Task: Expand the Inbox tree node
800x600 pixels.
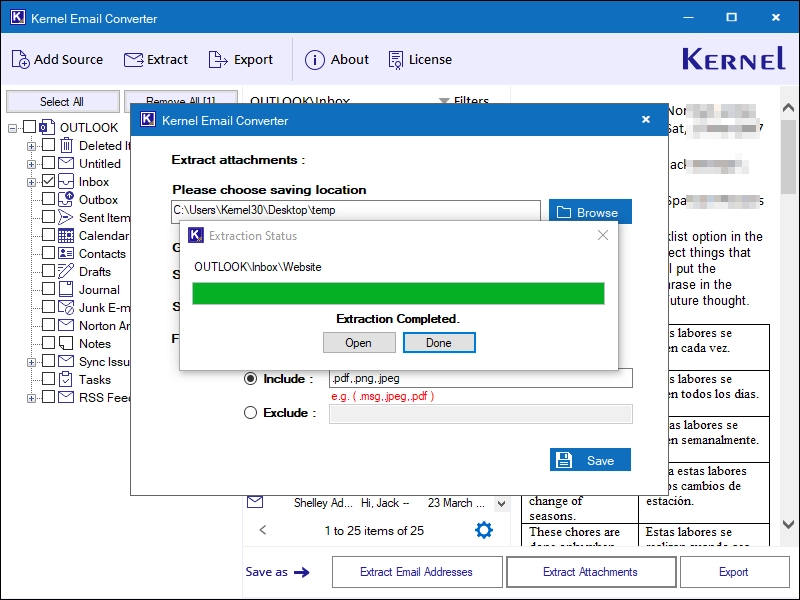Action: click(x=31, y=182)
